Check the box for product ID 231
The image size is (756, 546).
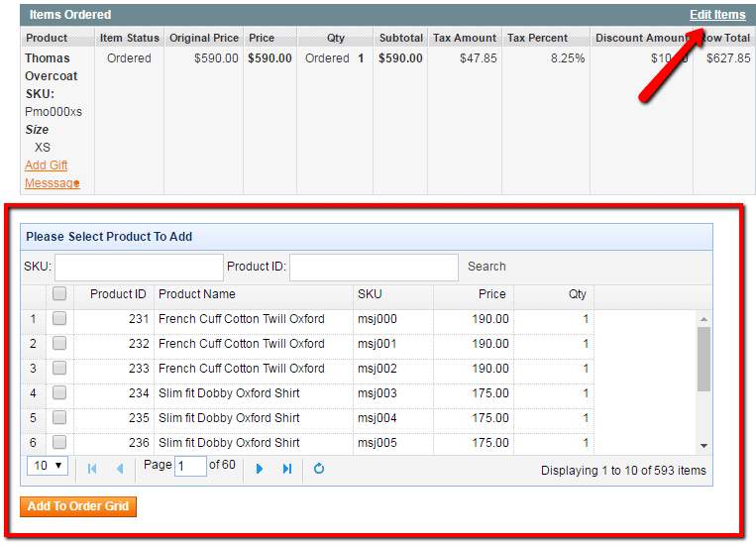coord(59,319)
